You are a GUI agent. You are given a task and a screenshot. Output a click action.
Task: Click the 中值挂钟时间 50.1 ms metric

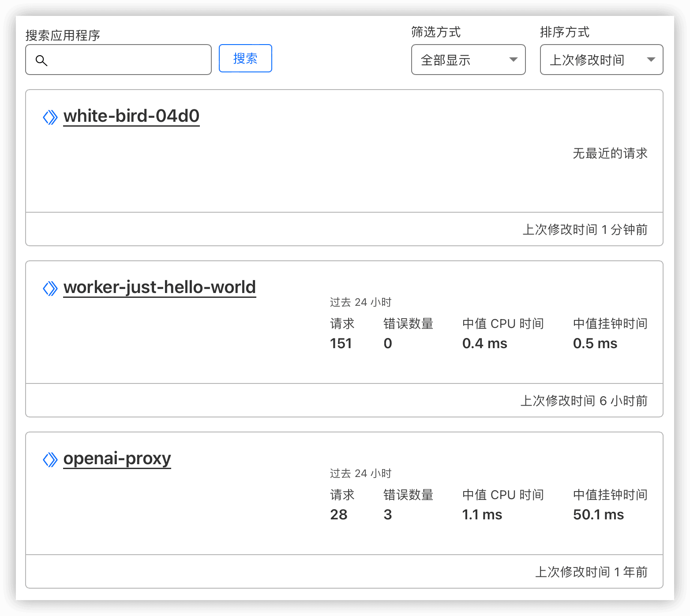tap(598, 515)
